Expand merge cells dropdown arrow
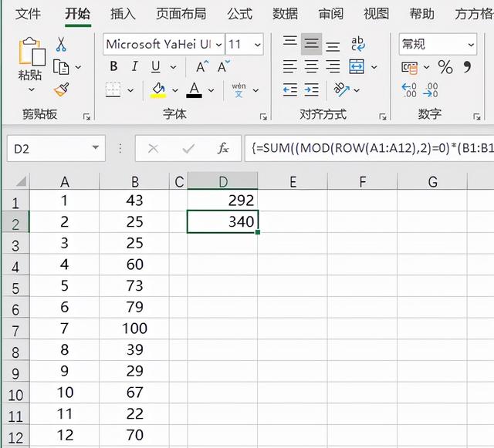The image size is (494, 448). (374, 67)
